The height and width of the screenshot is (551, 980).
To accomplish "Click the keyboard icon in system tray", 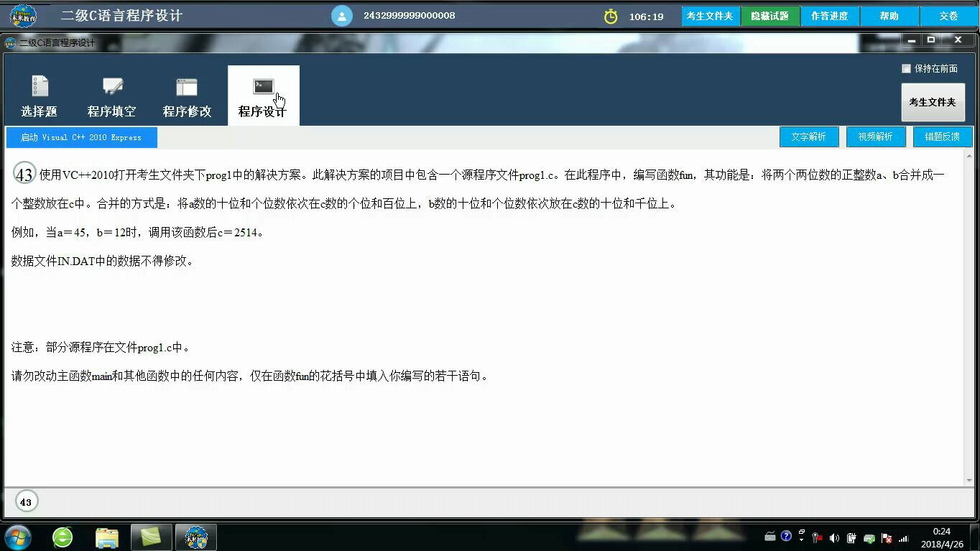I will click(x=769, y=537).
